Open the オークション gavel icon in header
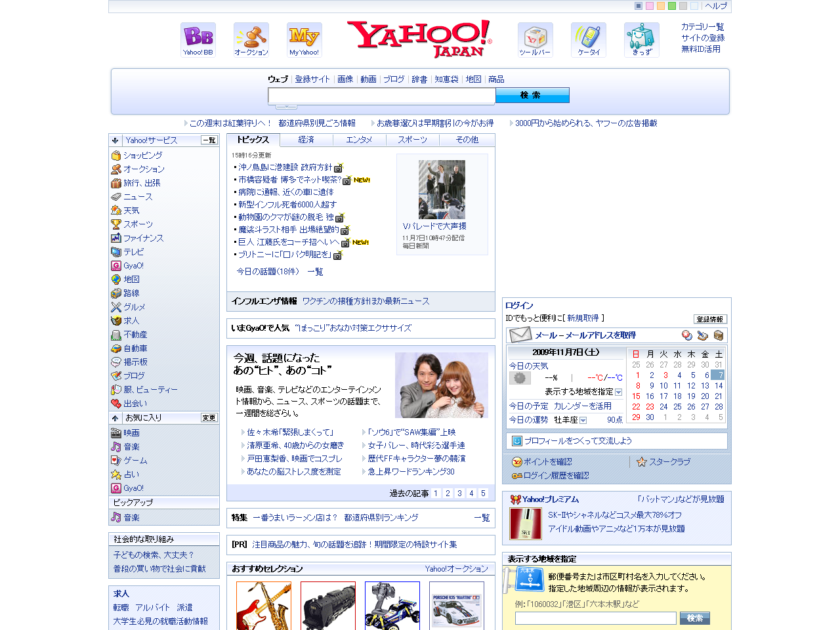 coord(251,40)
